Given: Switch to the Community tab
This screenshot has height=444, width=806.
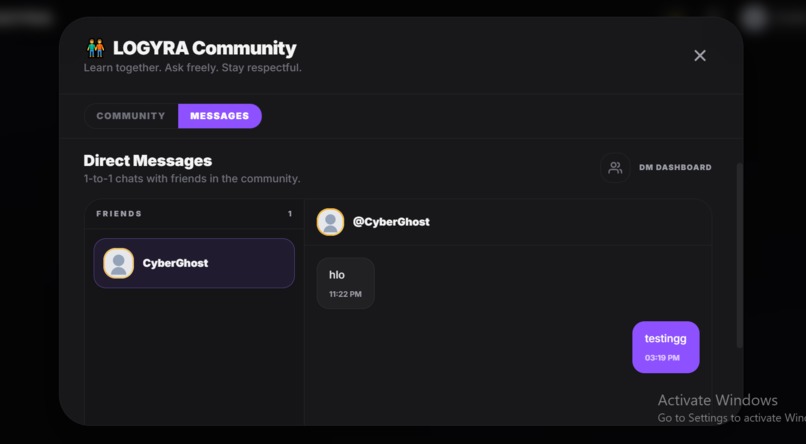Looking at the screenshot, I should pyautogui.click(x=131, y=116).
